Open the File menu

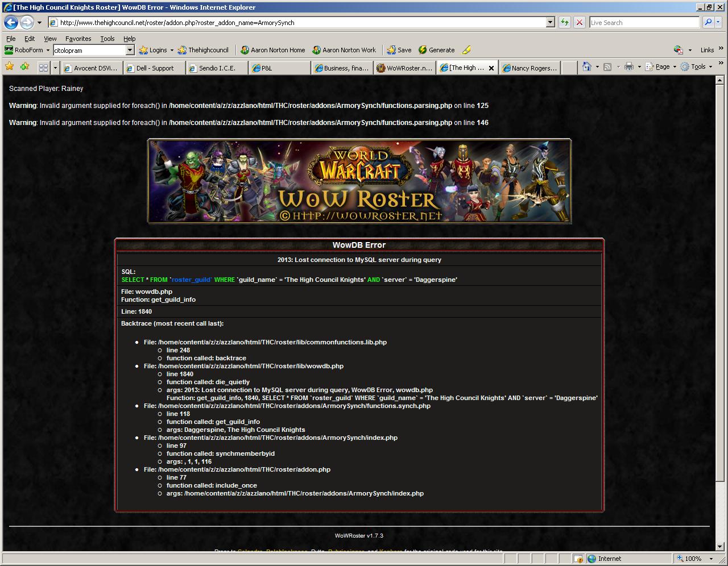click(11, 39)
